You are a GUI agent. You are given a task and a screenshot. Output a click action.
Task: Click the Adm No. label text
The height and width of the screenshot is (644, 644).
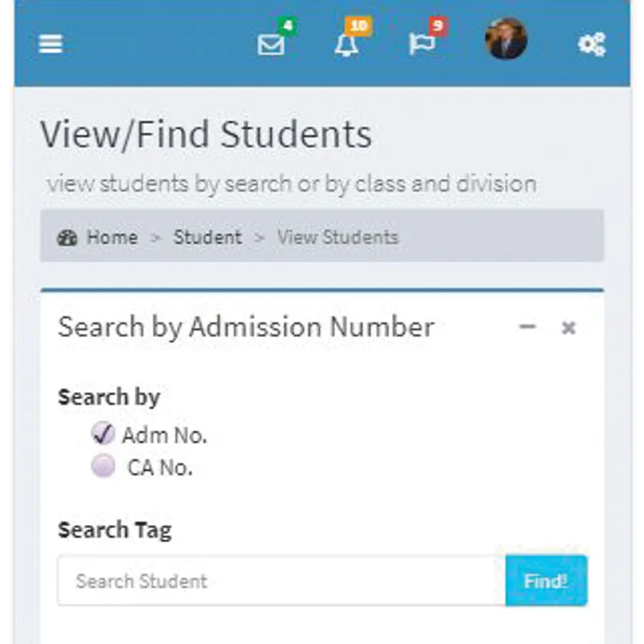tap(165, 435)
